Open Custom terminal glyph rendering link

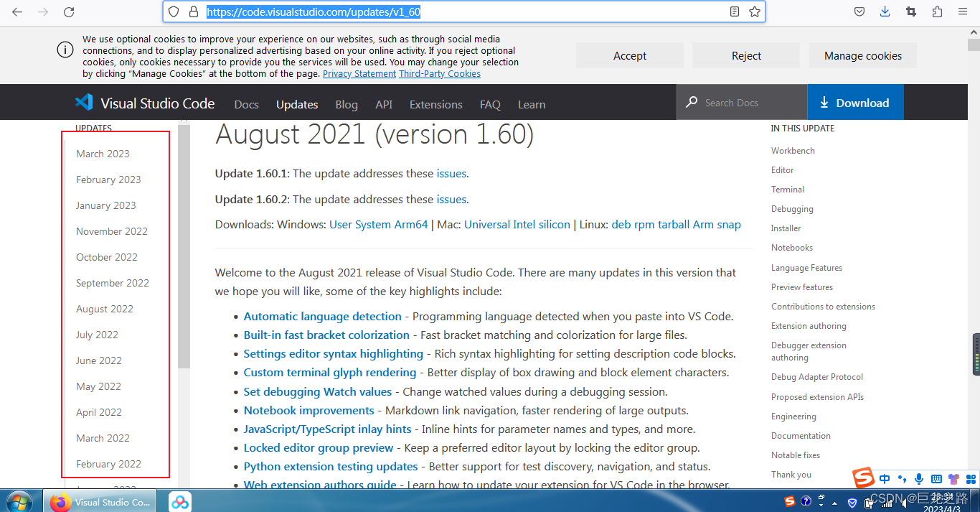click(x=330, y=372)
